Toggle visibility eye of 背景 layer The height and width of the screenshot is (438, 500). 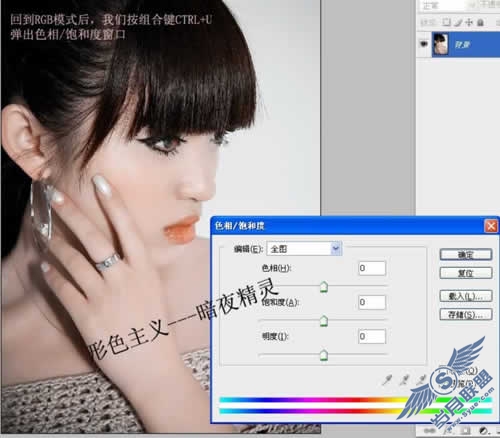coord(424,44)
